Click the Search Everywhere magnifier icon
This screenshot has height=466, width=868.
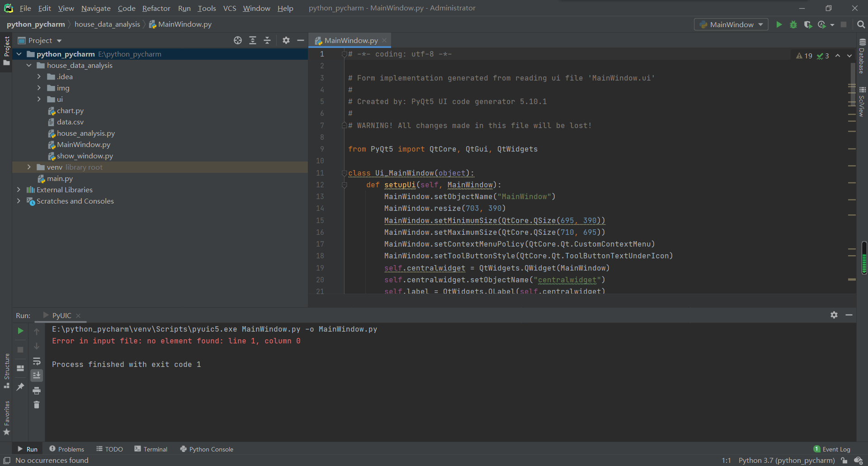861,24
